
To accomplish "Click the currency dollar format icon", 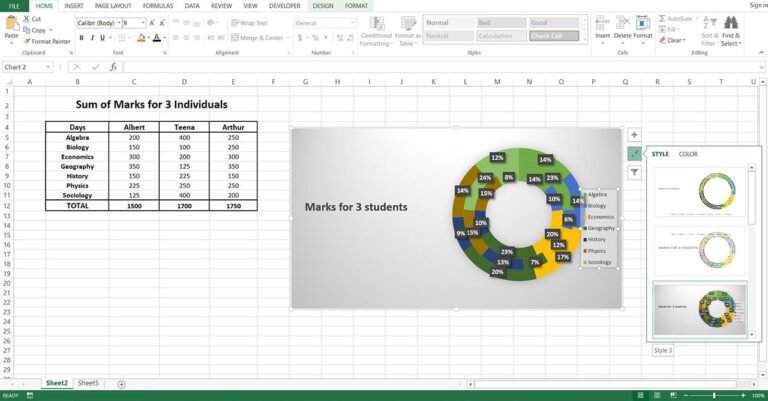I will [x=300, y=38].
